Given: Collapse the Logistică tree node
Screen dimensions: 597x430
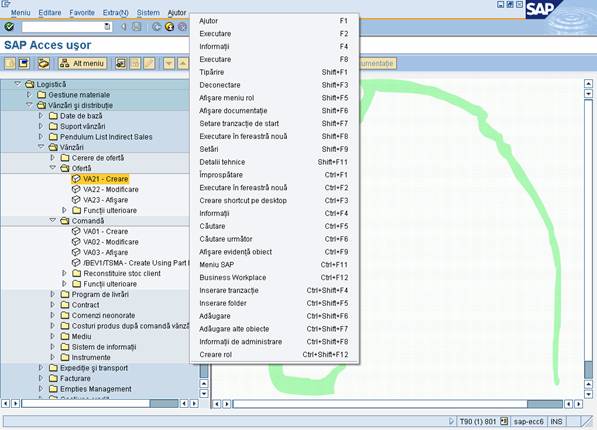Looking at the screenshot, I should pyautogui.click(x=18, y=83).
